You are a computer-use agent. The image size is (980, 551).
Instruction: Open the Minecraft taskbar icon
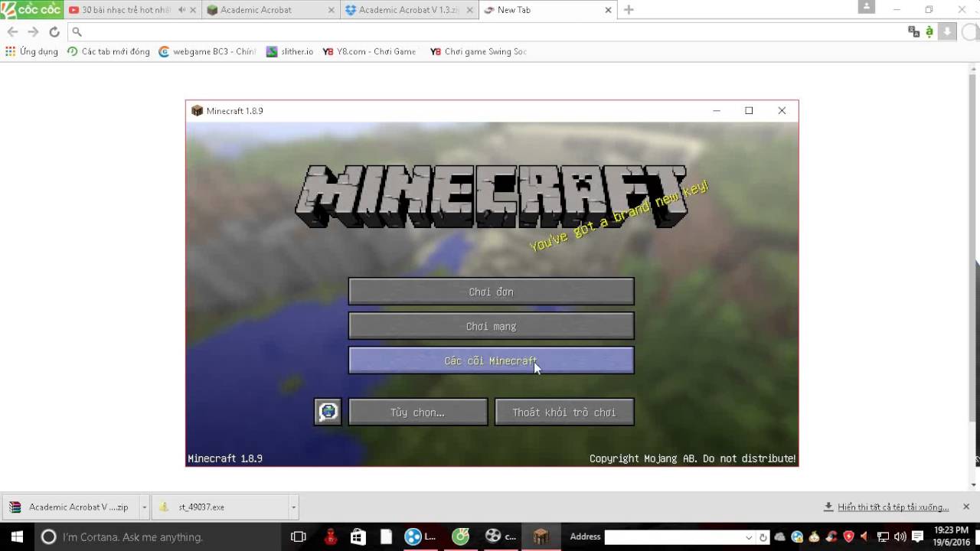pos(541,536)
